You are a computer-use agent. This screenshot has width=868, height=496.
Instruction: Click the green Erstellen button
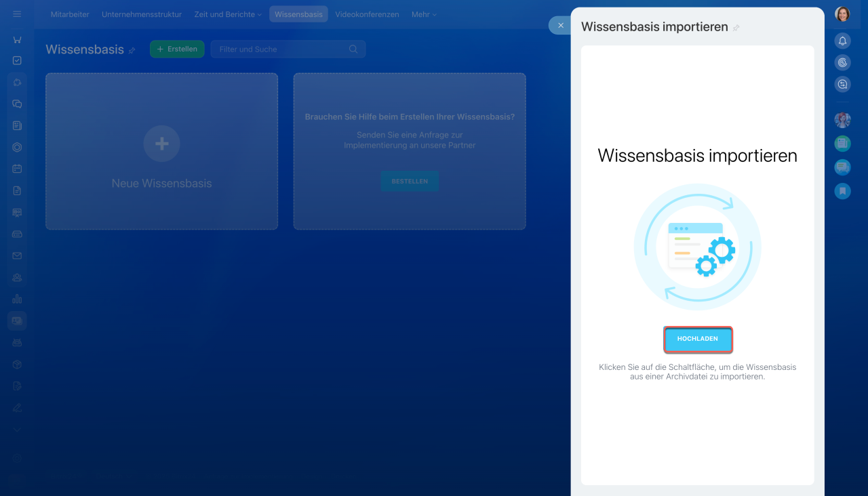[177, 49]
